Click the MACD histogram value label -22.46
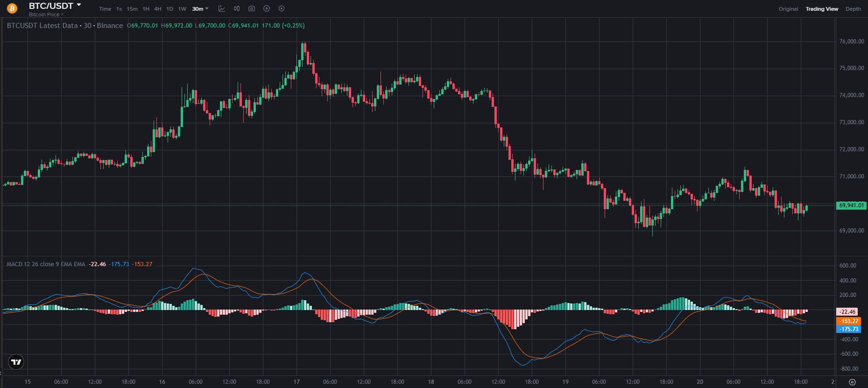Viewport: 868px width, 388px height. coord(847,312)
